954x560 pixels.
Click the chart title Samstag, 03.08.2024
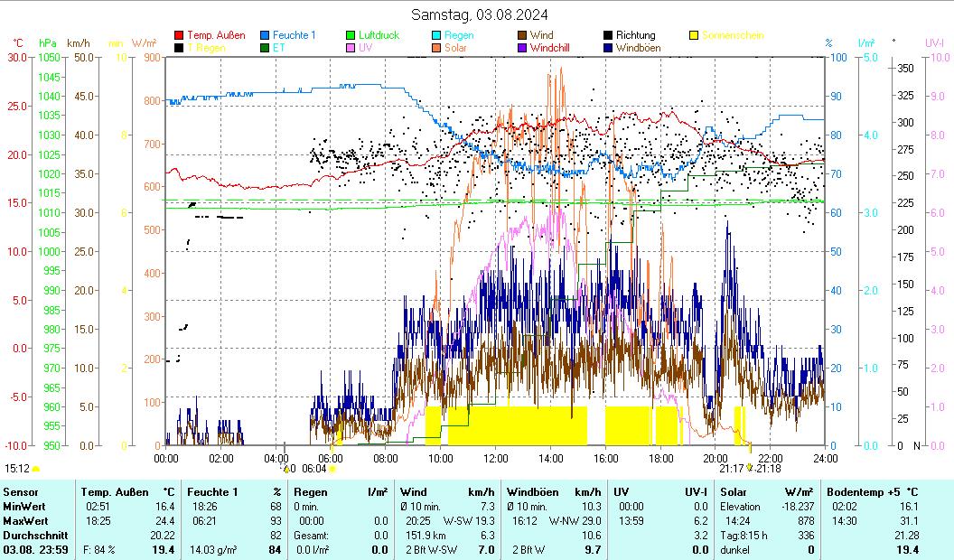coord(479,14)
